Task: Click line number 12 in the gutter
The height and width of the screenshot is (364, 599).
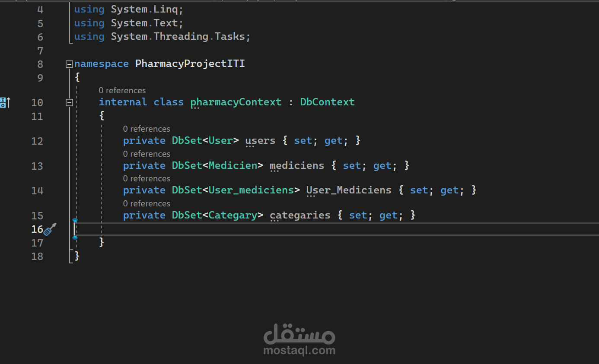Action: pos(37,141)
